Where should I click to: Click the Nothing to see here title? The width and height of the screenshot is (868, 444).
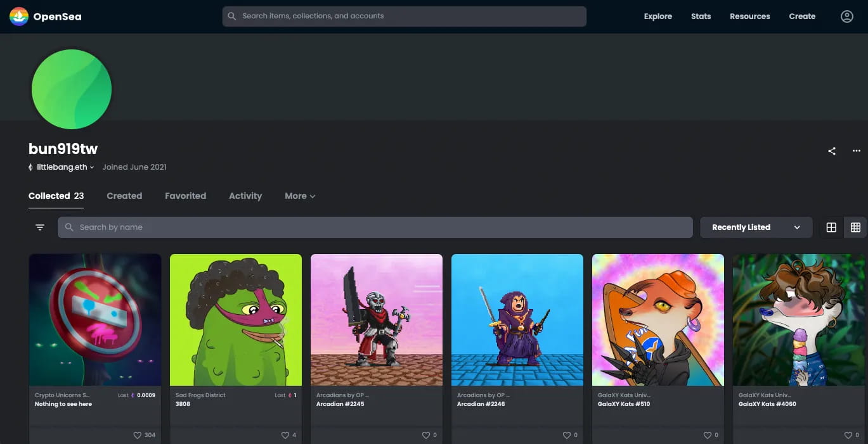click(x=63, y=404)
